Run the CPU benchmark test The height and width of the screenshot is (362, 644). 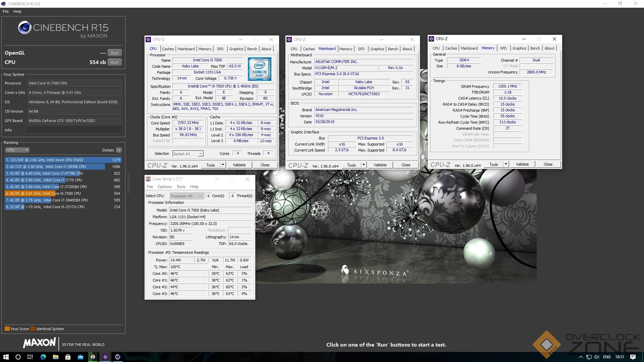[114, 62]
